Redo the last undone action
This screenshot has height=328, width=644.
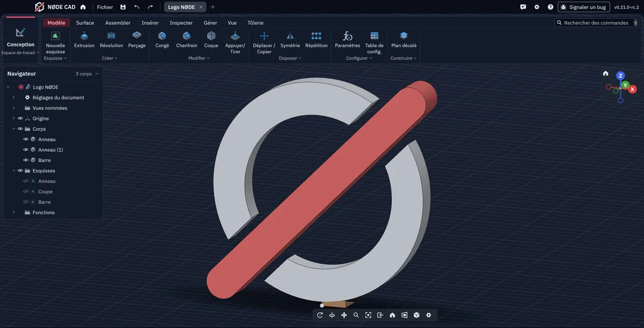tap(150, 7)
